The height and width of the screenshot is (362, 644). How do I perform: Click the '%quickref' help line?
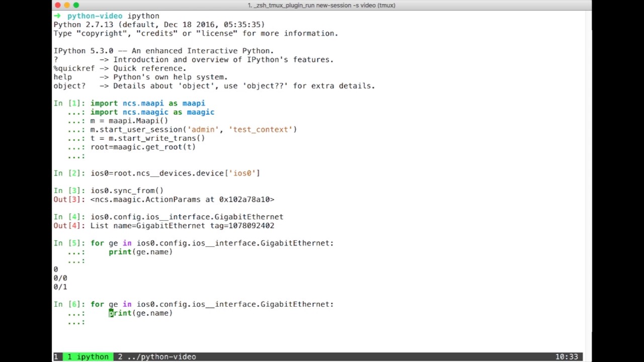120,68
